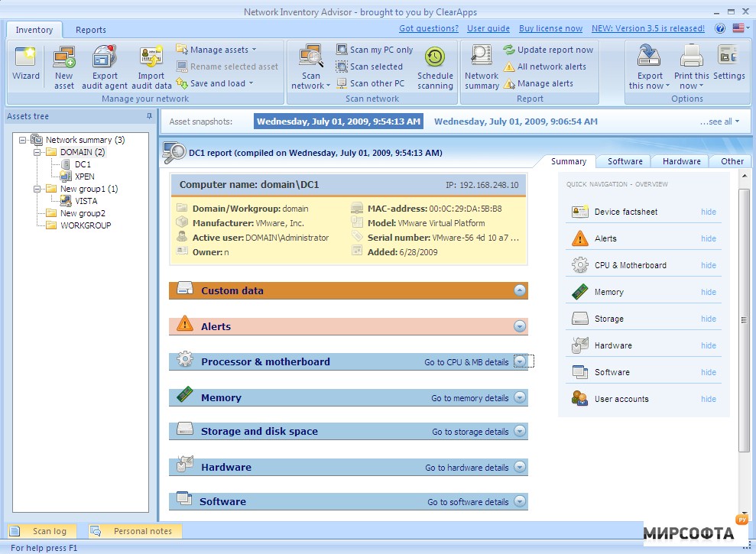
Task: Switch to the Reports ribbon tab
Action: [90, 30]
